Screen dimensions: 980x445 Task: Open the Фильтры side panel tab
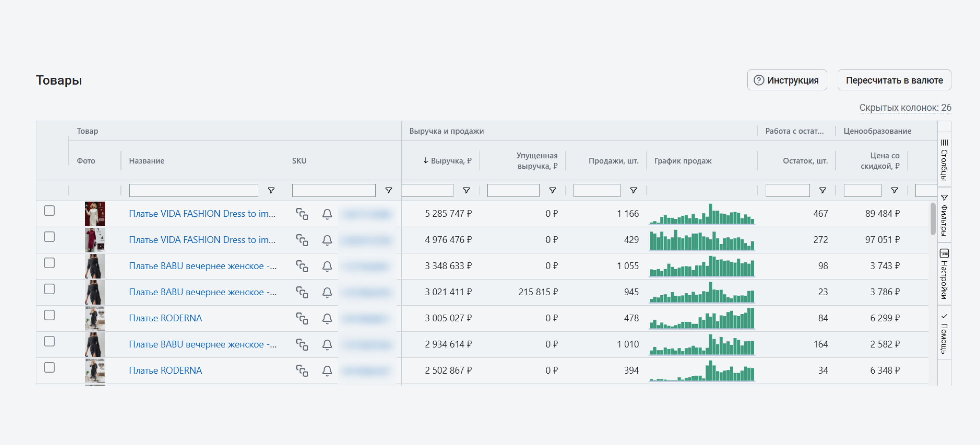click(944, 215)
